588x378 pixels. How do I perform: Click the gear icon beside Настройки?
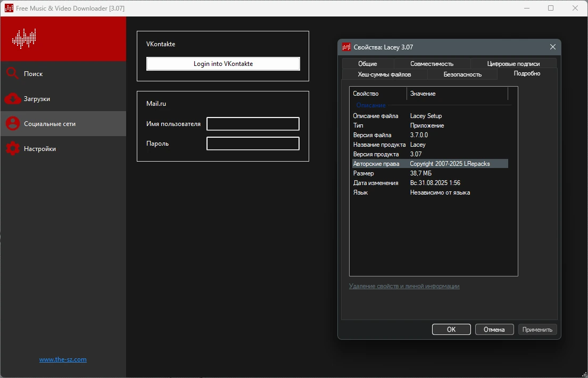[12, 149]
